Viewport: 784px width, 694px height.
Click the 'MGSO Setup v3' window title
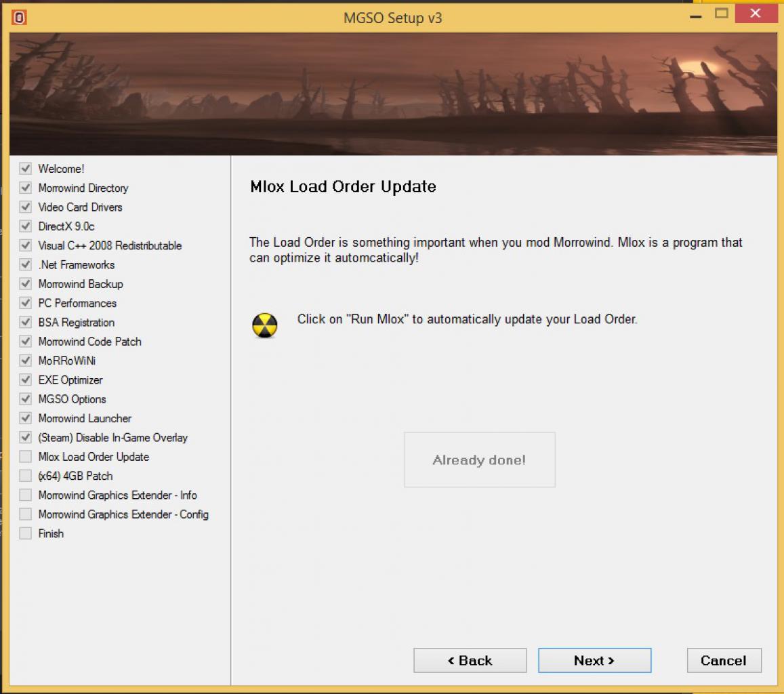pyautogui.click(x=392, y=18)
